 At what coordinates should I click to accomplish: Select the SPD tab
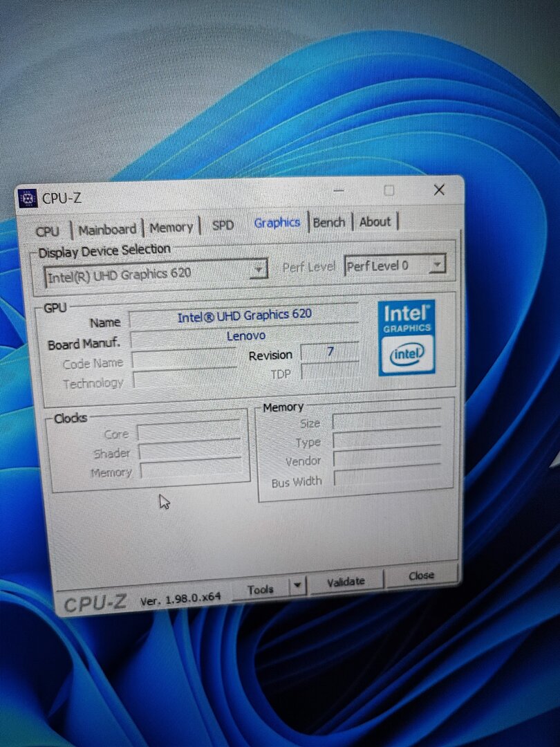click(x=223, y=225)
